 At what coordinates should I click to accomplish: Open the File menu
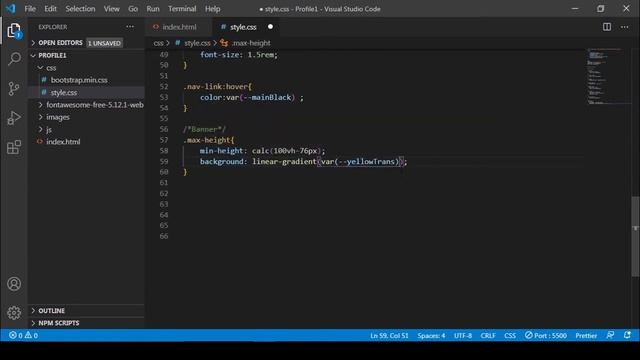(30, 9)
